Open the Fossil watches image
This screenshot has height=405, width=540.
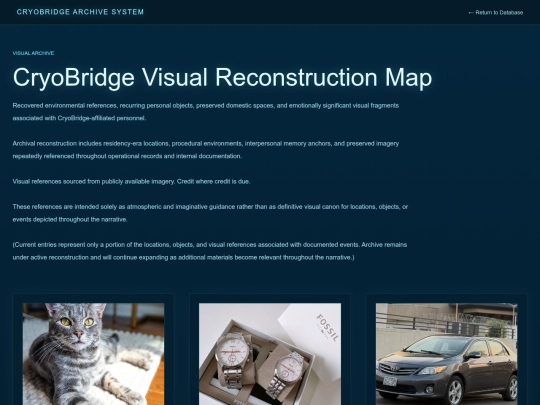(270, 354)
